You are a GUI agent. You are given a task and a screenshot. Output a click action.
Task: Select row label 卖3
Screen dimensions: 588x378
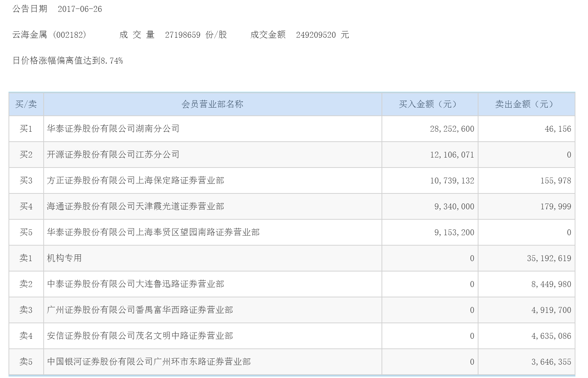pyautogui.click(x=26, y=310)
